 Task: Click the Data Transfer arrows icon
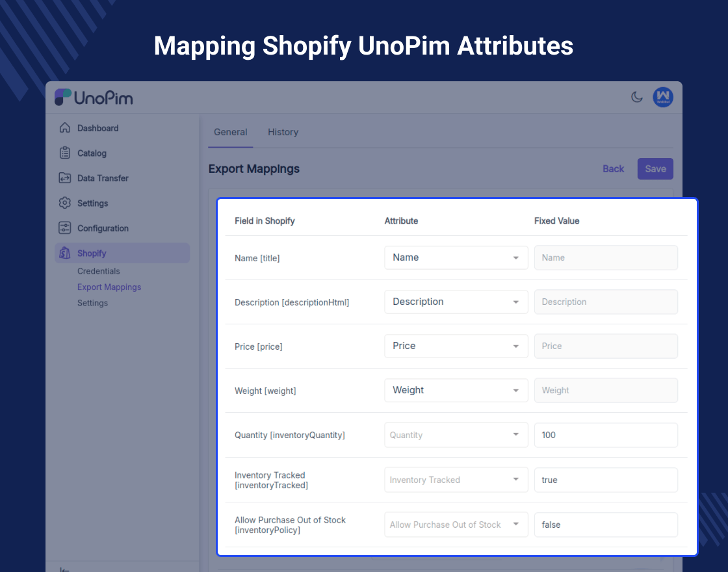[x=65, y=178]
